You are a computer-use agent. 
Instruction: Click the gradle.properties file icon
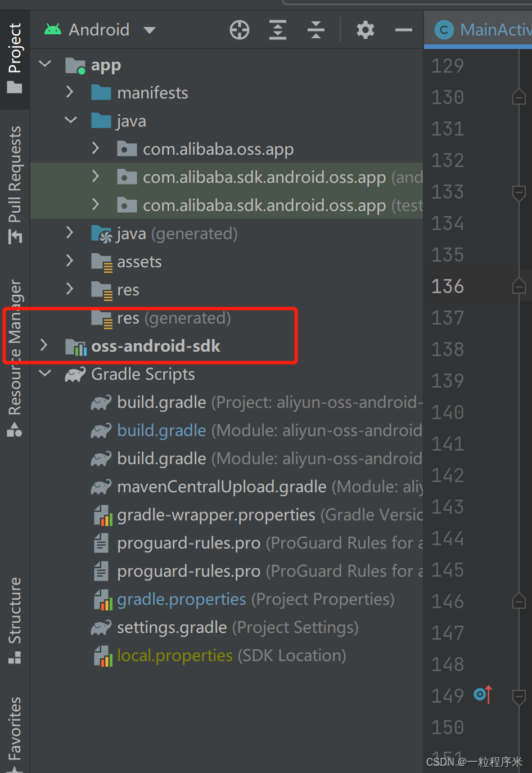tap(103, 600)
